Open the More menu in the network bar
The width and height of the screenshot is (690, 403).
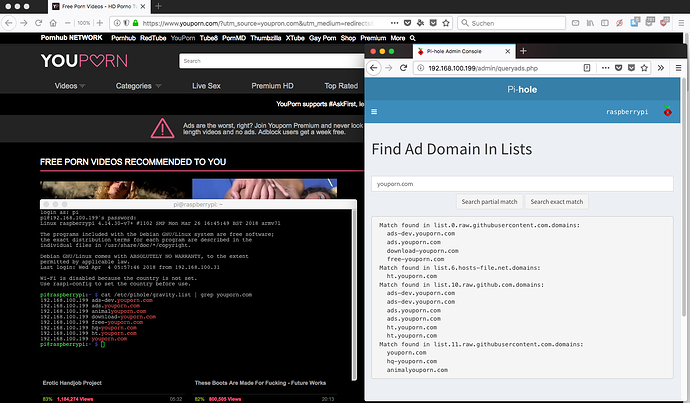[398, 38]
